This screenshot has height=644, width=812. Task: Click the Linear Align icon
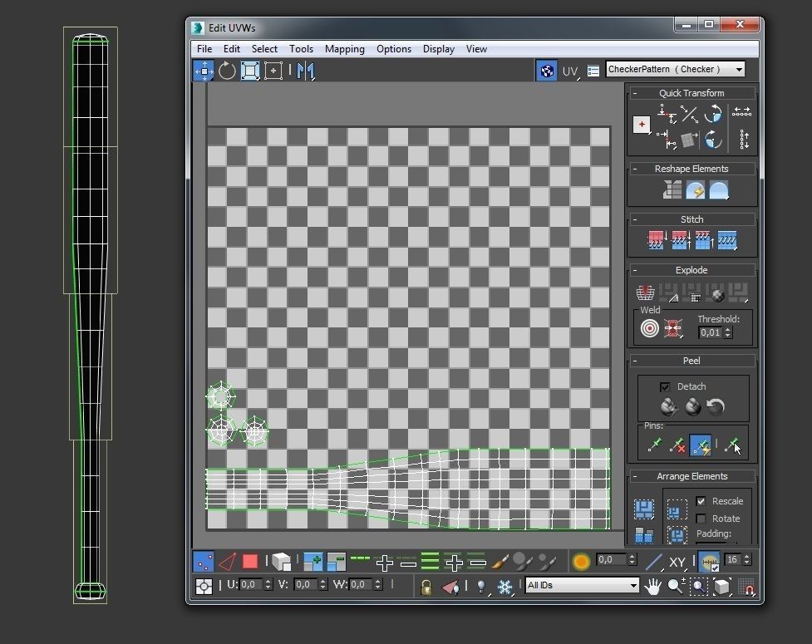point(689,114)
